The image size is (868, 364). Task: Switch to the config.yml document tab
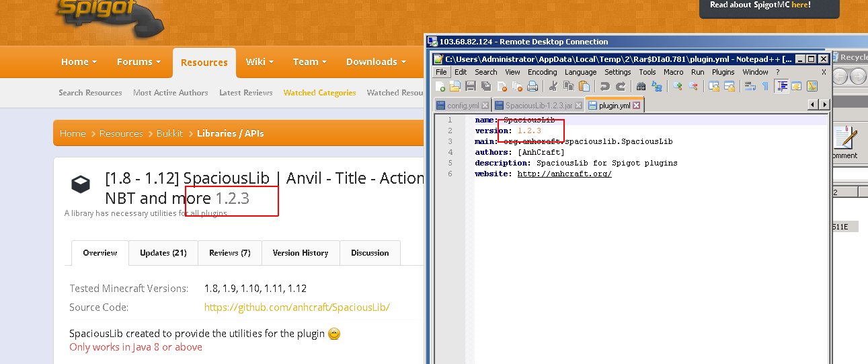463,106
